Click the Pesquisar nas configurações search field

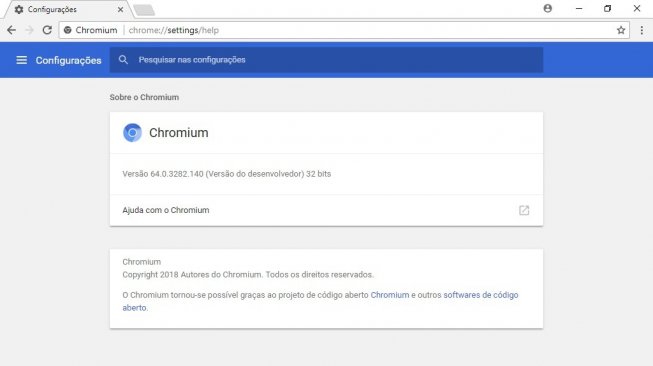click(326, 60)
